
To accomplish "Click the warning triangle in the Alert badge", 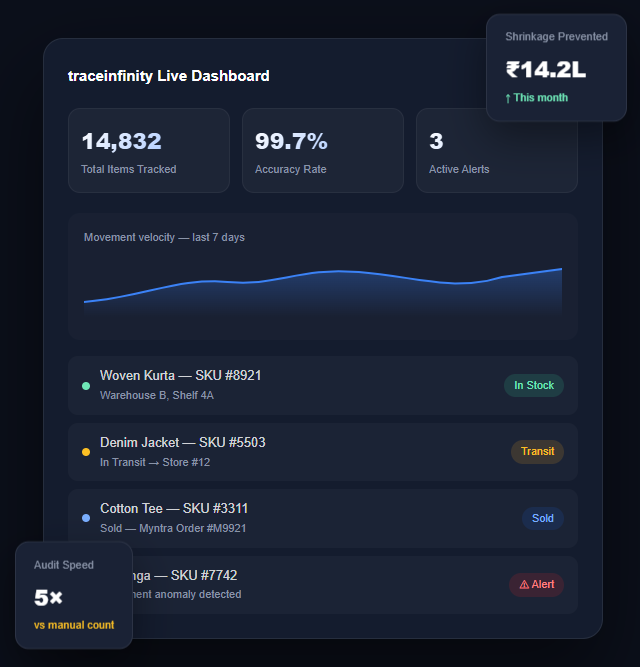I will [x=524, y=584].
